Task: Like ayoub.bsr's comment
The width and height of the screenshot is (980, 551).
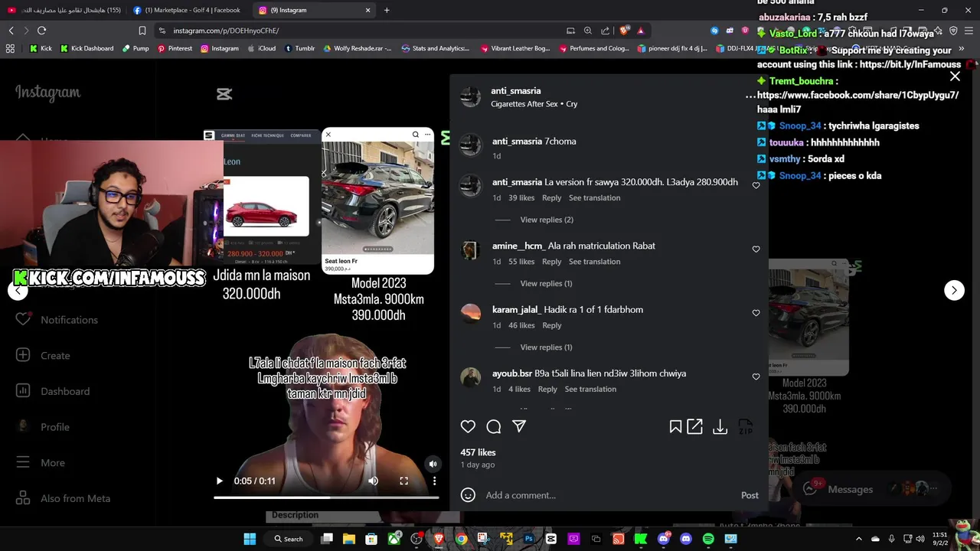Action: (756, 377)
